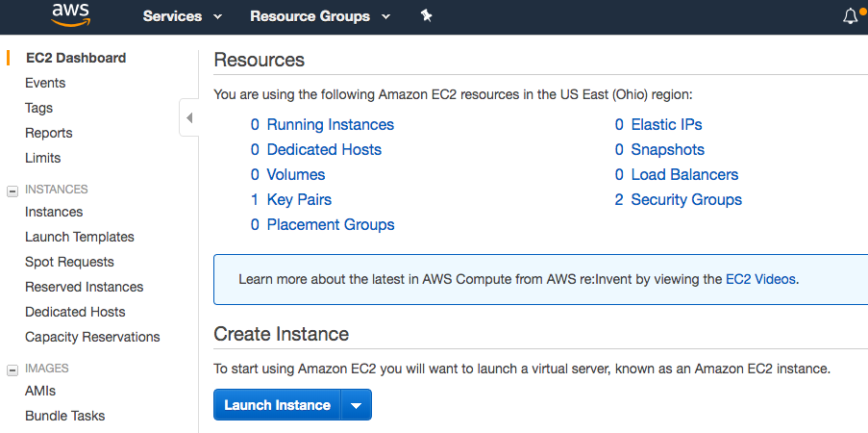
Task: Click the Launch Instance button
Action: click(278, 405)
